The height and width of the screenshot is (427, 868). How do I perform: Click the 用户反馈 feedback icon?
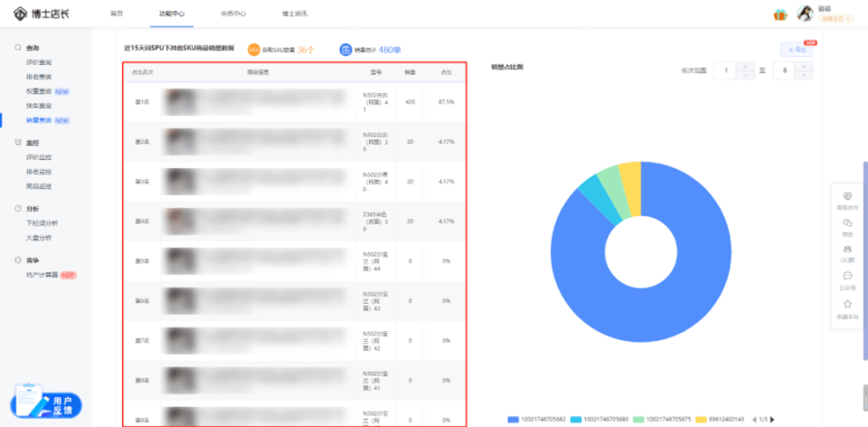47,403
